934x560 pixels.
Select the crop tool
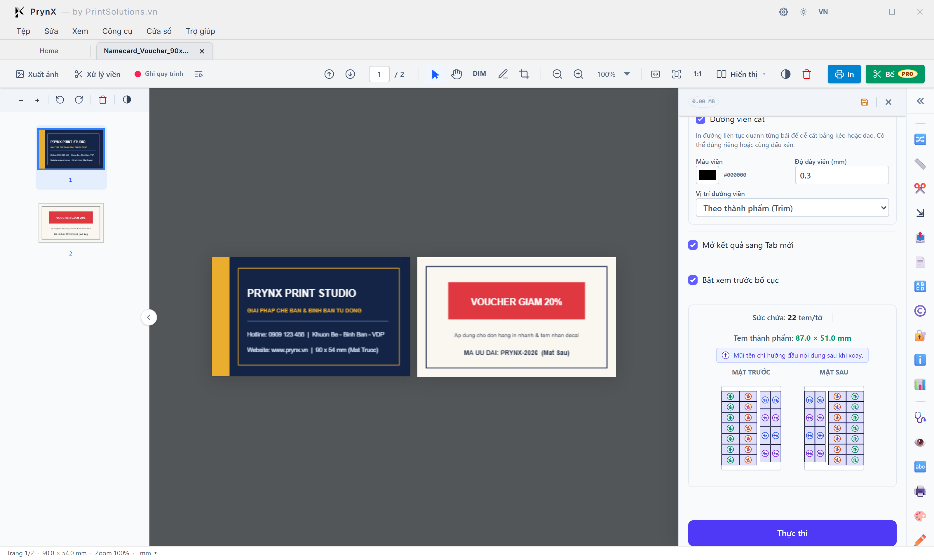[x=524, y=74]
